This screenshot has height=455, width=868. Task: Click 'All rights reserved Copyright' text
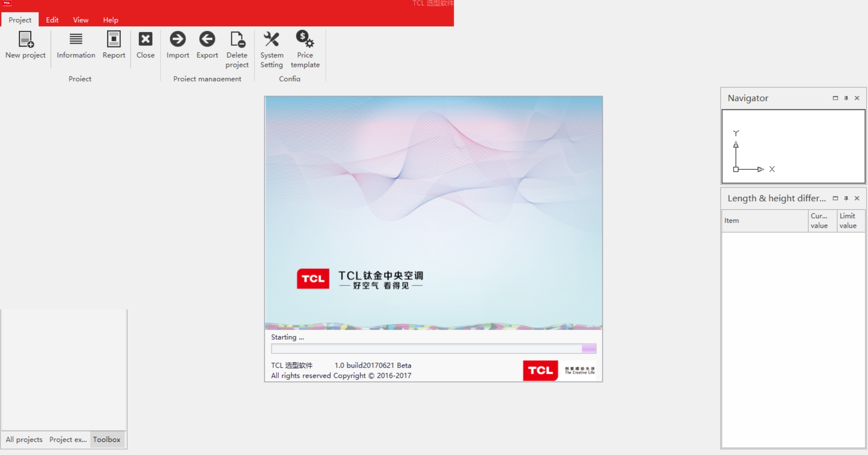pyautogui.click(x=341, y=376)
